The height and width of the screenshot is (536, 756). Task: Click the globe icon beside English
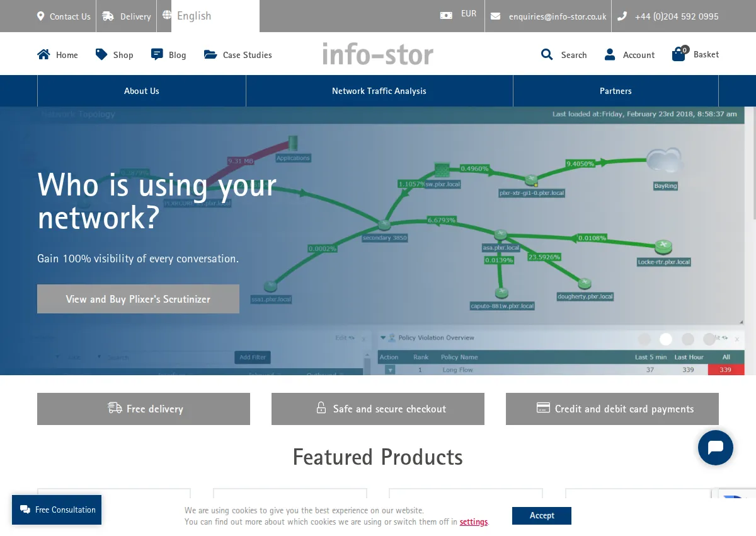click(167, 15)
